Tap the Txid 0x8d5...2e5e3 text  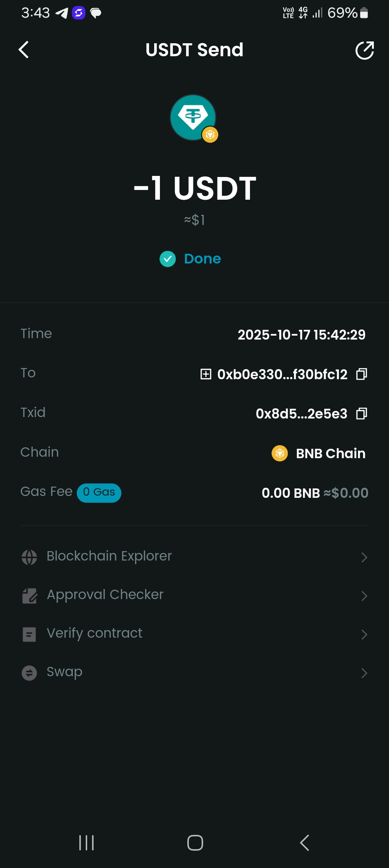click(301, 414)
